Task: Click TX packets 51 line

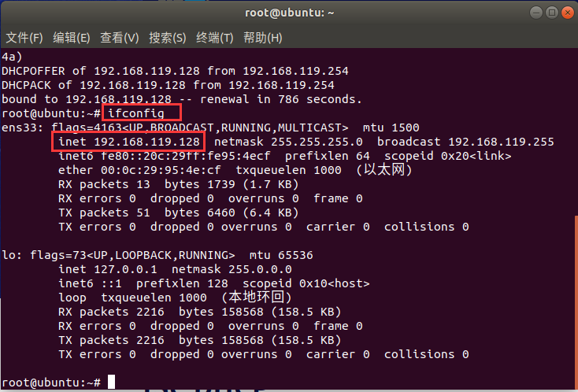Action: [179, 213]
